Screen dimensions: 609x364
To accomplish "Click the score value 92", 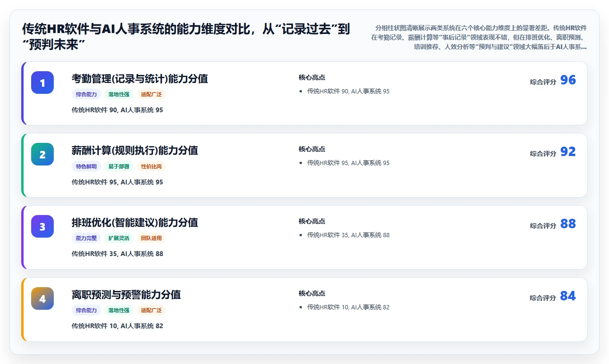I will pyautogui.click(x=568, y=152).
